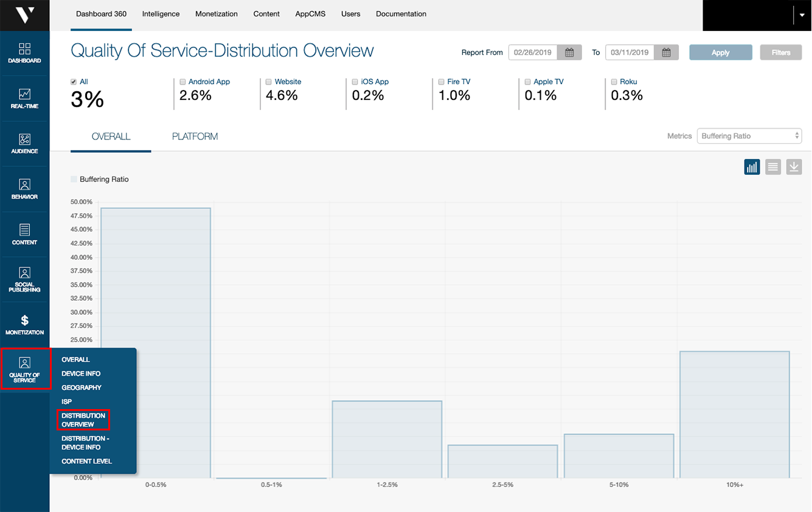Select Overall in the flyout menu
The image size is (812, 512).
[x=75, y=360]
